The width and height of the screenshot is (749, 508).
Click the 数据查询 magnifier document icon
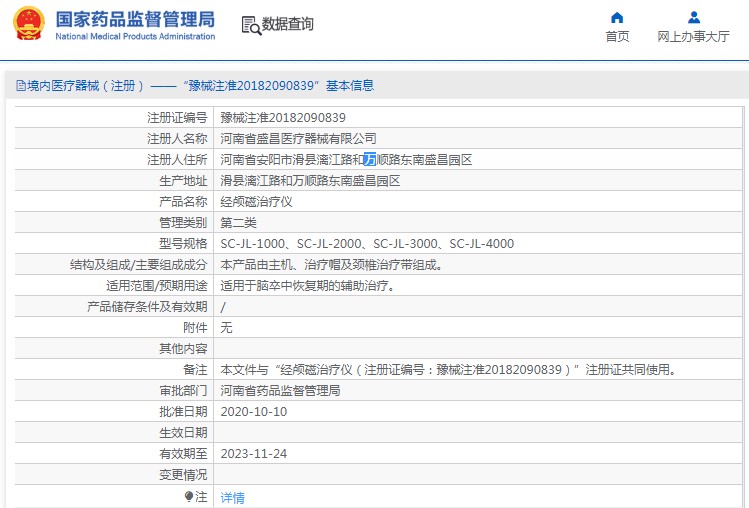coord(250,25)
